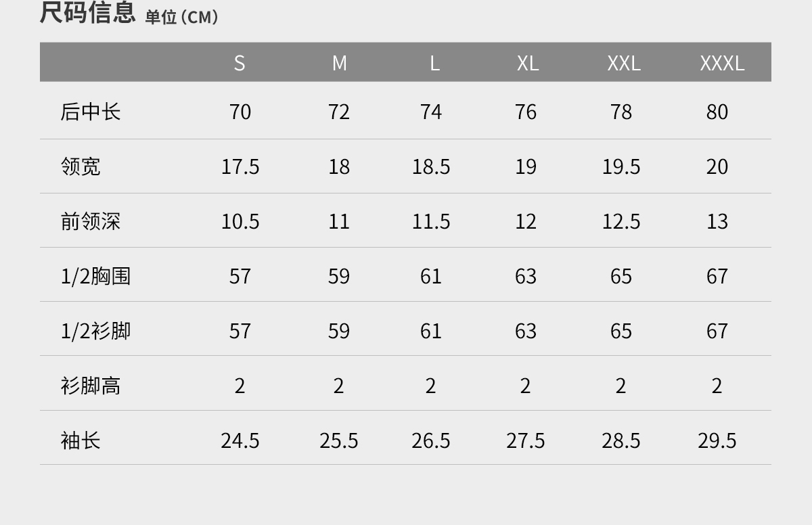Click the S size column header
The height and width of the screenshot is (525, 812).
(x=240, y=63)
